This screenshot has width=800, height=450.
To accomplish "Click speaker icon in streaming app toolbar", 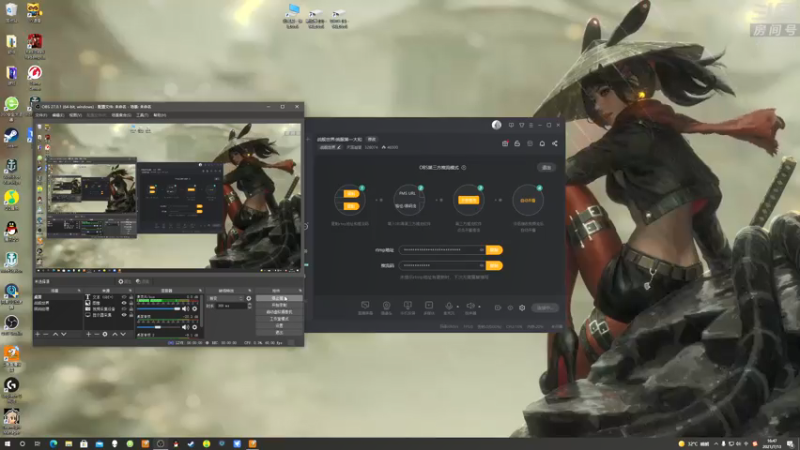I will pos(470,306).
